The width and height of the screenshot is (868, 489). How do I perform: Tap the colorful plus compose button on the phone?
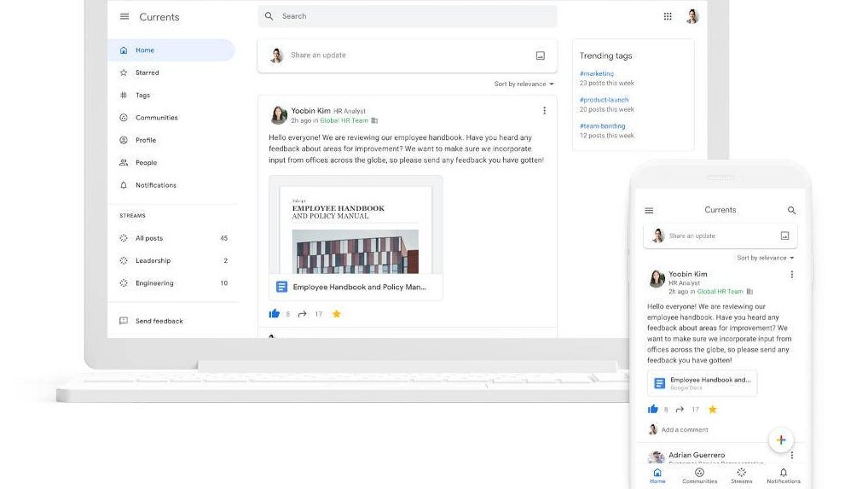point(781,440)
